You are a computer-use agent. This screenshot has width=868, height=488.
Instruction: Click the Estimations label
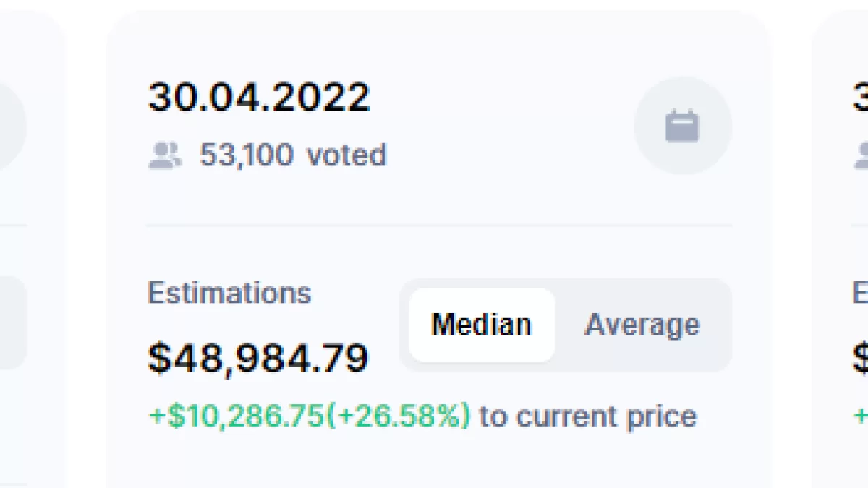(x=229, y=293)
